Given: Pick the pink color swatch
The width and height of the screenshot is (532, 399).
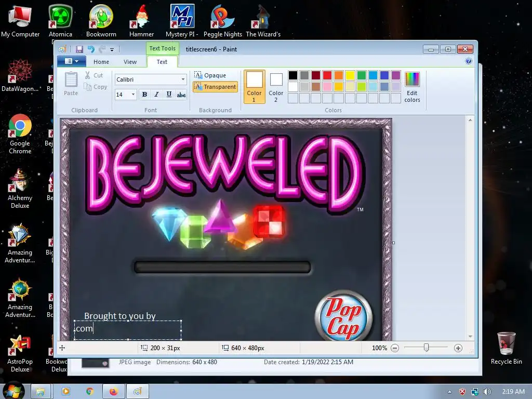Looking at the screenshot, I should click(x=327, y=87).
